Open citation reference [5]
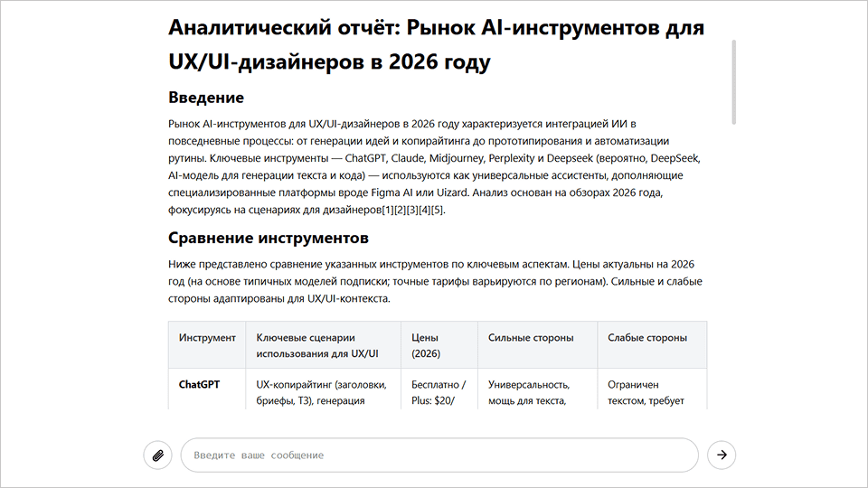868x488 pixels. [x=438, y=210]
